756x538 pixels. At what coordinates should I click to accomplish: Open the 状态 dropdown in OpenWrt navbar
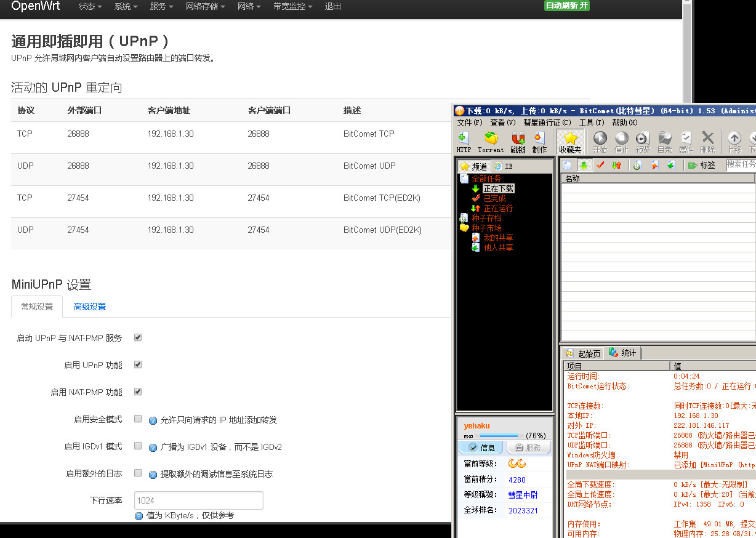coord(90,6)
